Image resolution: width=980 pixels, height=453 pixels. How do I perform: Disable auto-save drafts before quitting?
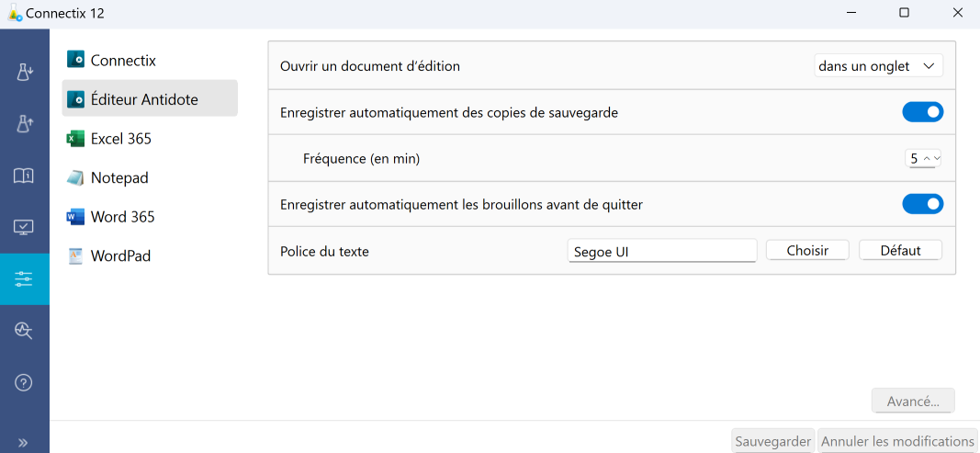click(922, 204)
